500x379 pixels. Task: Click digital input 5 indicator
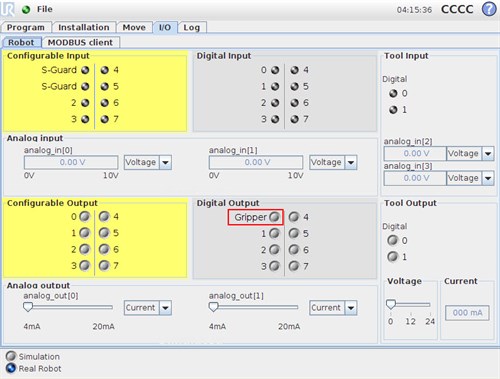tap(294, 86)
